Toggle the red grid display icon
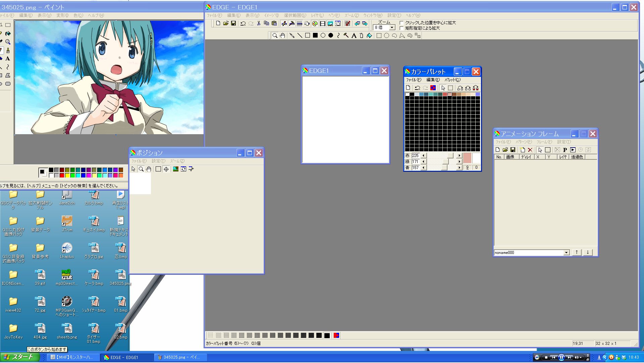This screenshot has height=363, width=644. tap(347, 23)
